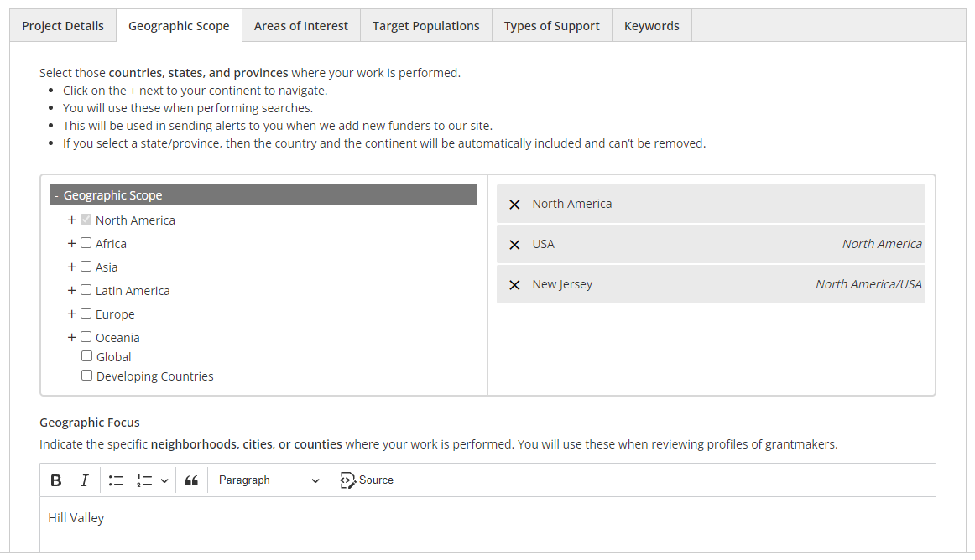Image resolution: width=975 pixels, height=560 pixels.
Task: Open the Areas of Interest tab
Action: click(x=301, y=26)
